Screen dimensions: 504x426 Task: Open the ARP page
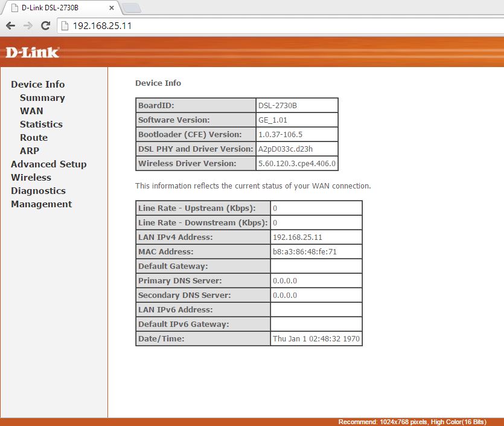click(30, 151)
